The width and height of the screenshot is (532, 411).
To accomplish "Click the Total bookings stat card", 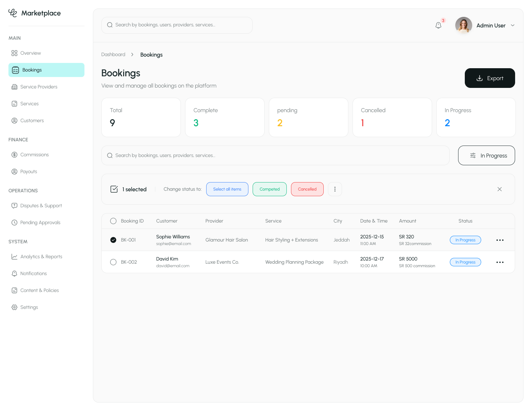I will tap(141, 117).
